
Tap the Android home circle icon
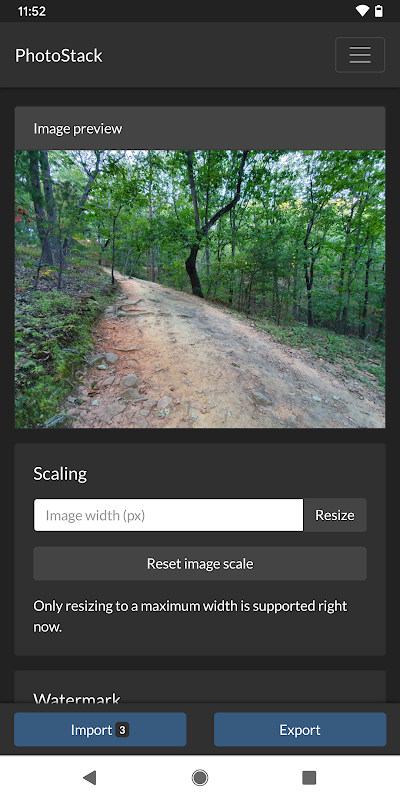199,777
